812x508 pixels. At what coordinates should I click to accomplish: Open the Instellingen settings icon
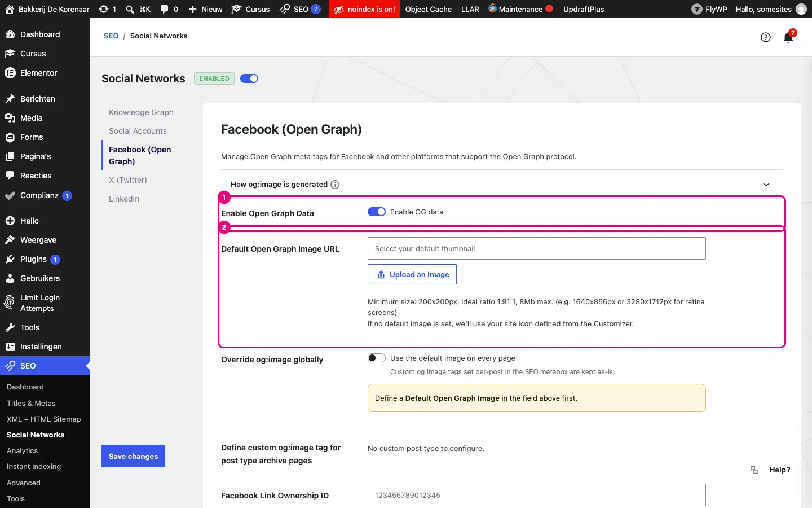click(x=10, y=347)
